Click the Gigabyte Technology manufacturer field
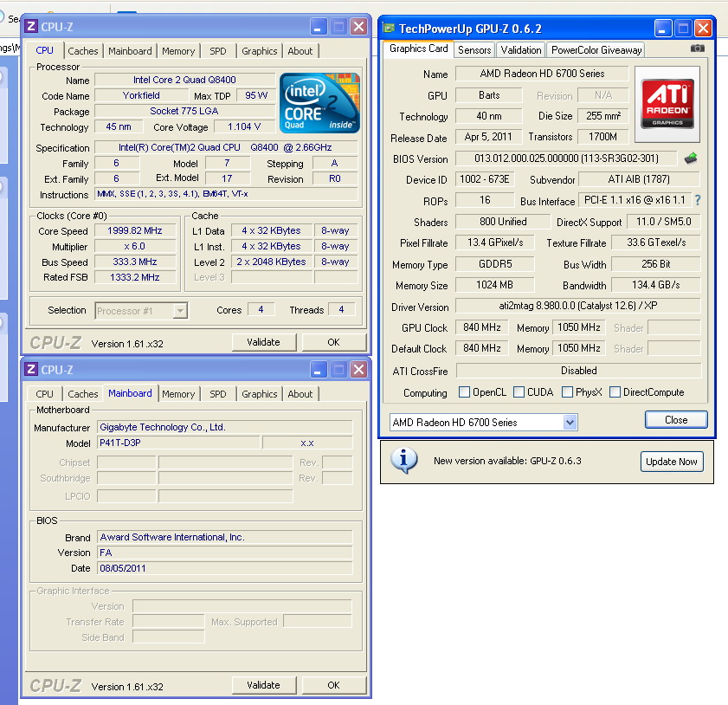 click(x=225, y=427)
